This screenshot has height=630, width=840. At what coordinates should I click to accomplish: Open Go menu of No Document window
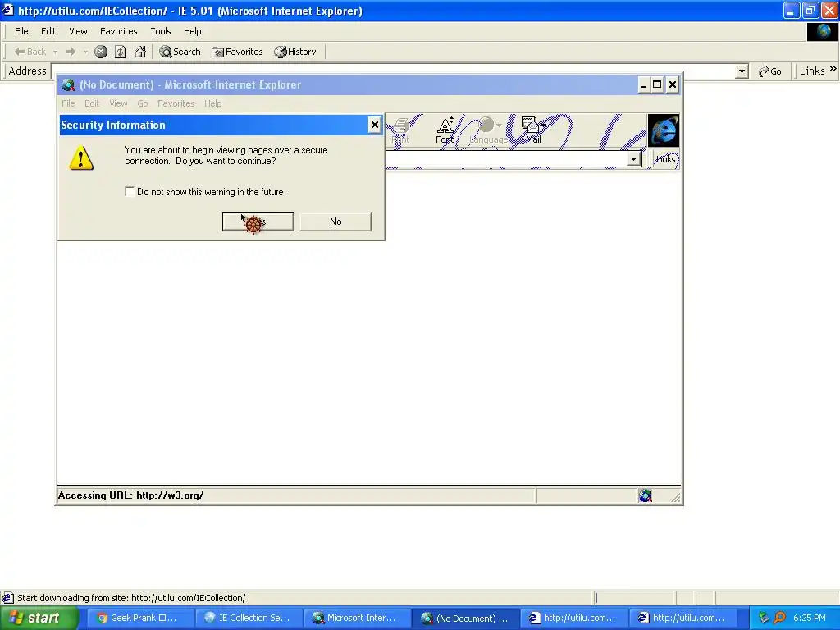coord(143,103)
